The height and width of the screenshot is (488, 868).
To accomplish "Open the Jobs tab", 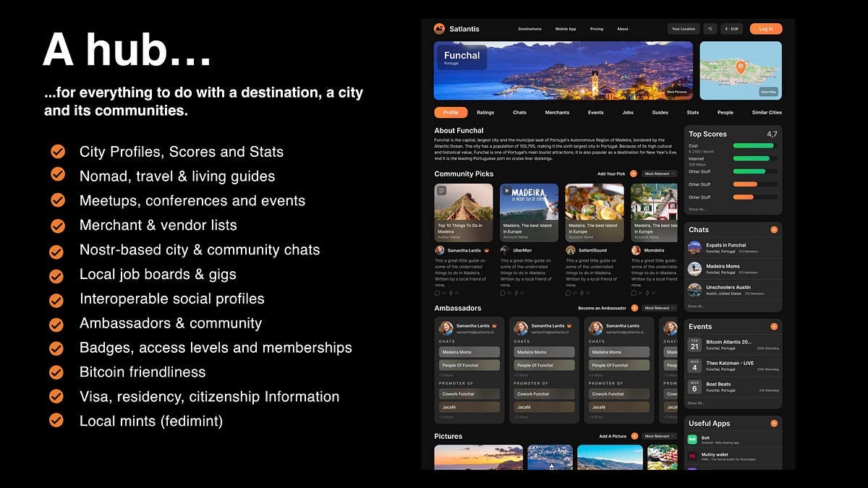I will [628, 113].
